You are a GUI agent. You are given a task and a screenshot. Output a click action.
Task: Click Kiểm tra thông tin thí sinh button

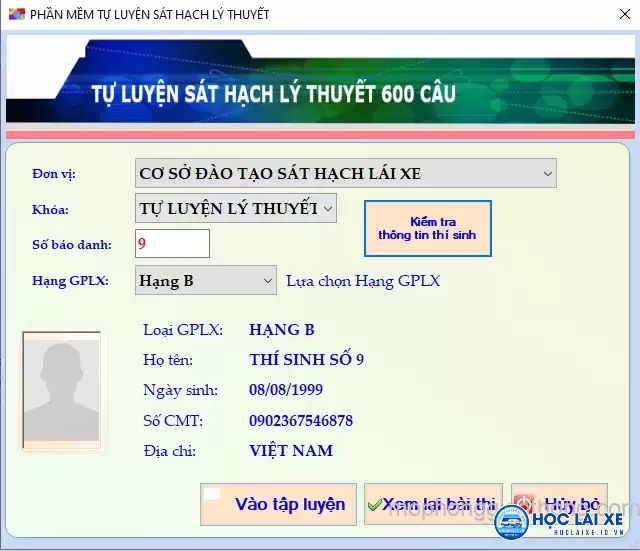[427, 229]
